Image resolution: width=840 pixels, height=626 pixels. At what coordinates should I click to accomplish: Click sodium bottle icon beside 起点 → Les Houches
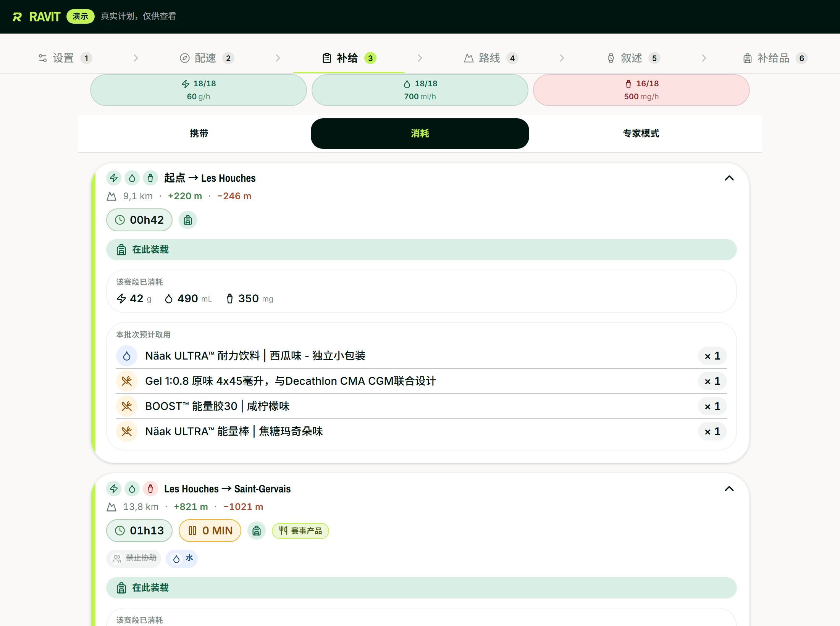point(150,178)
